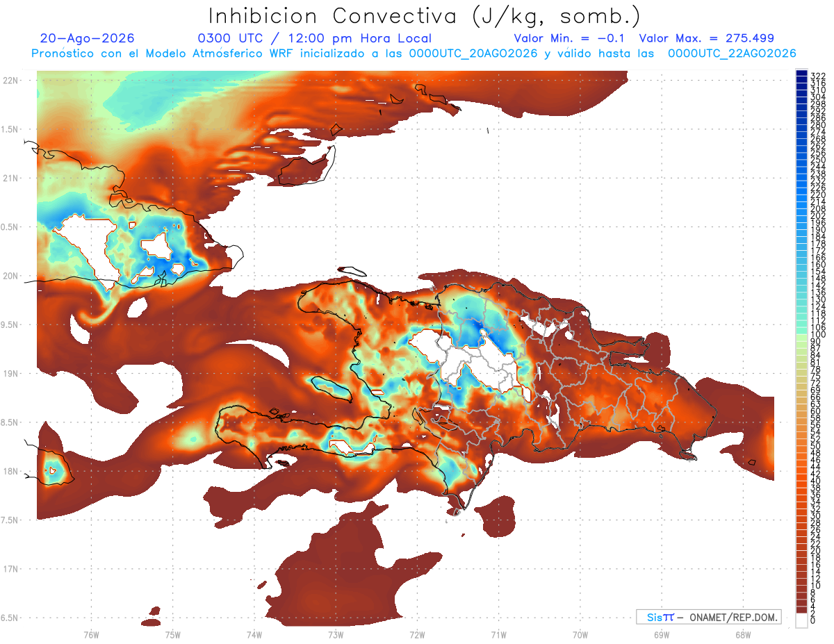This screenshot has height=644, width=834.
Task: Click the light green swatch beside 90
Action: coord(801,338)
